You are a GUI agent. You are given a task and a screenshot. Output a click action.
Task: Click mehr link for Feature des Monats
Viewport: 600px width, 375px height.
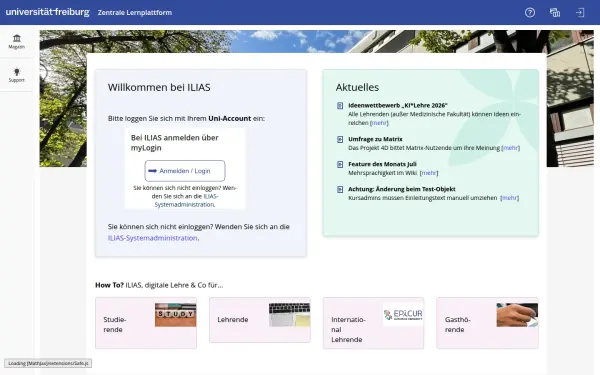click(429, 173)
